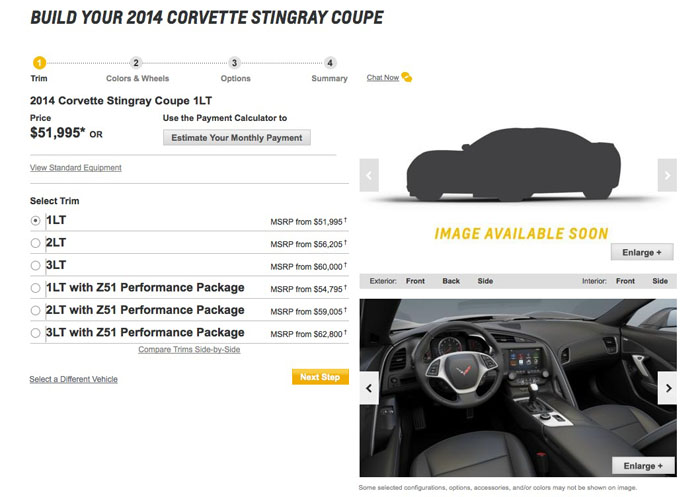Click 'MSRP from $62,800' text
This screenshot has height=497, width=700.
[308, 334]
